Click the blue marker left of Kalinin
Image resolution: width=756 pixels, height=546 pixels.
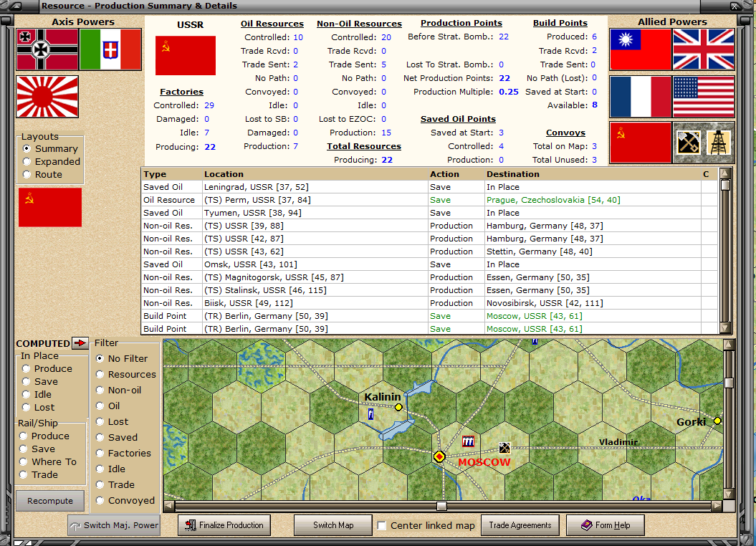point(370,414)
